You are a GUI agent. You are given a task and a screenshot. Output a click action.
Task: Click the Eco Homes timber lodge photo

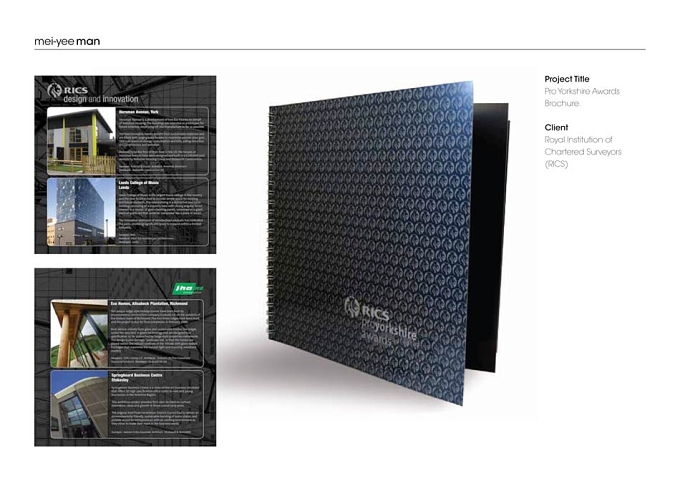point(79,334)
